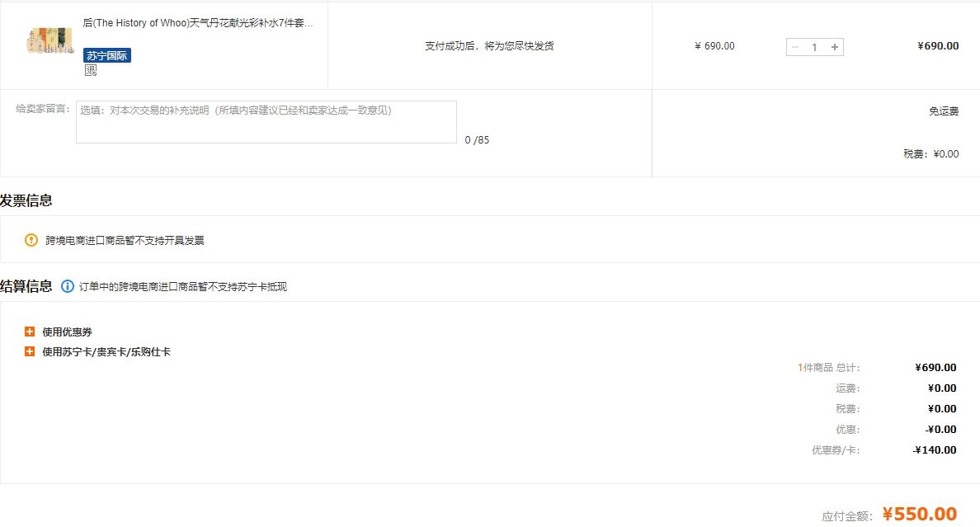This screenshot has width=980, height=527.
Task: Click the 跨境电商进口商品暂不支持开具发票 notice text
Action: point(125,241)
